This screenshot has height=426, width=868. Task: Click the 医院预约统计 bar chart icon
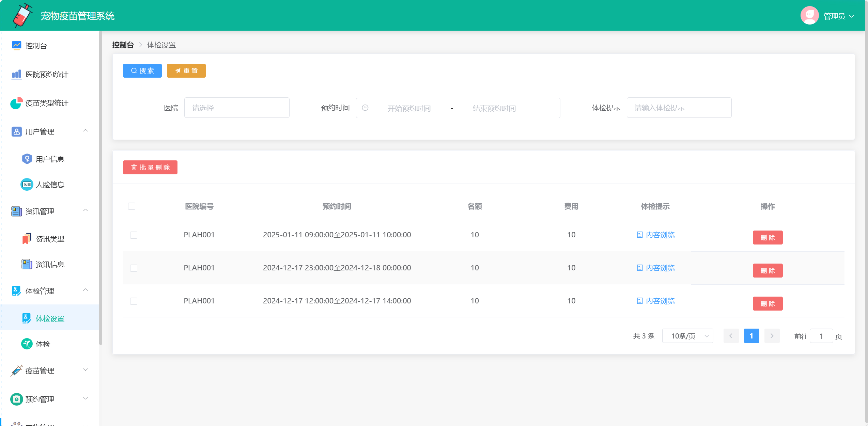(x=16, y=74)
